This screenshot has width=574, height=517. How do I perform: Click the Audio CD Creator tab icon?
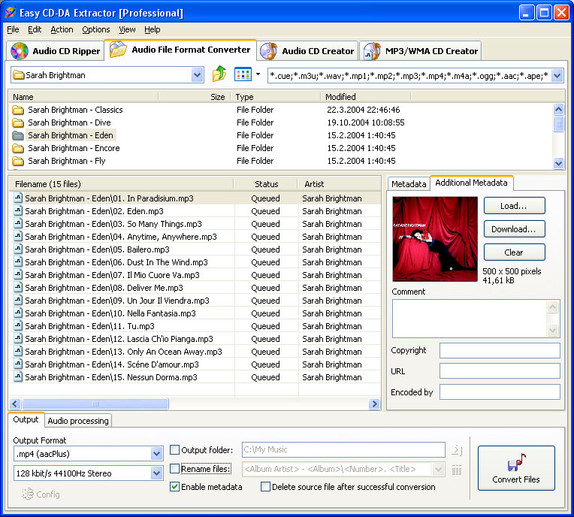tap(268, 51)
